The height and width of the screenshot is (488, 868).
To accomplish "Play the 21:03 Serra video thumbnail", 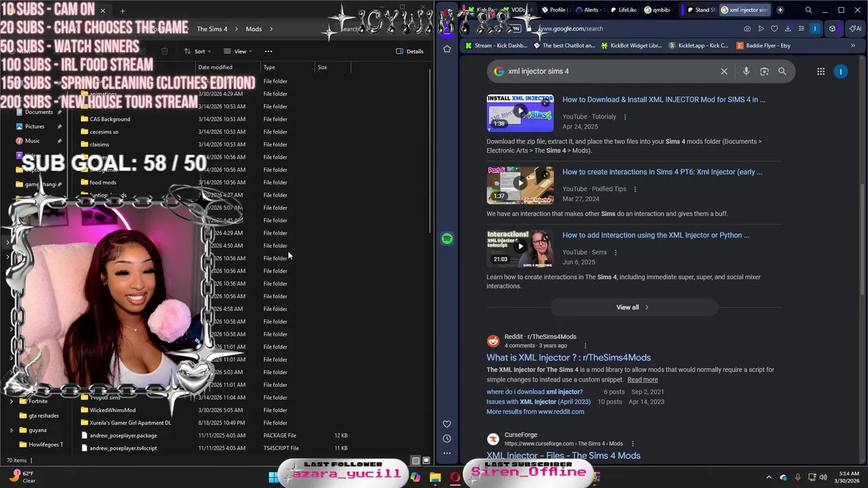I will pos(520,247).
